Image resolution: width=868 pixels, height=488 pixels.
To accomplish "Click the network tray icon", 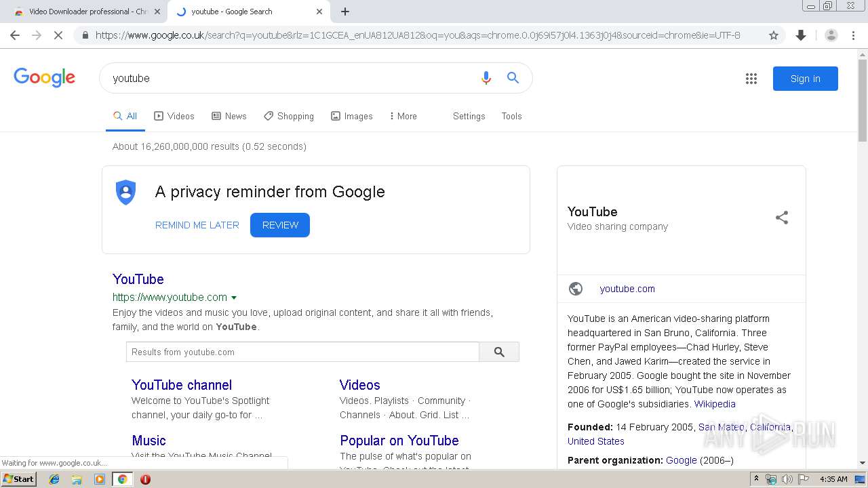I will click(x=771, y=479).
